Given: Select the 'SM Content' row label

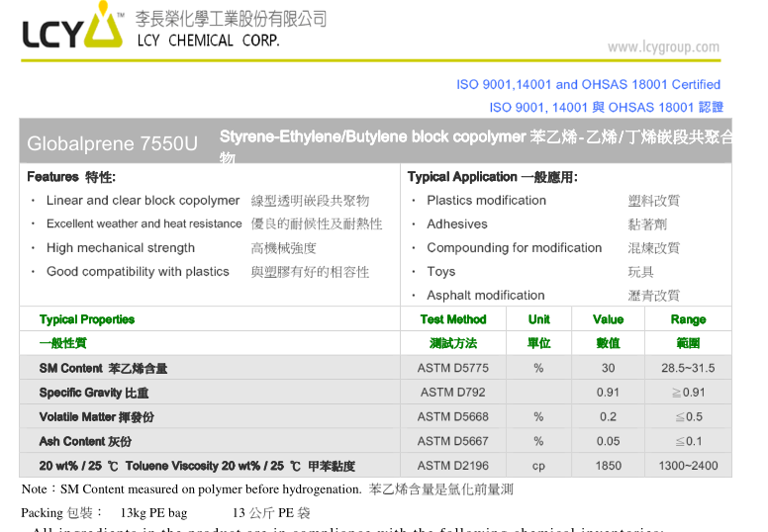Looking at the screenshot, I should tap(103, 368).
